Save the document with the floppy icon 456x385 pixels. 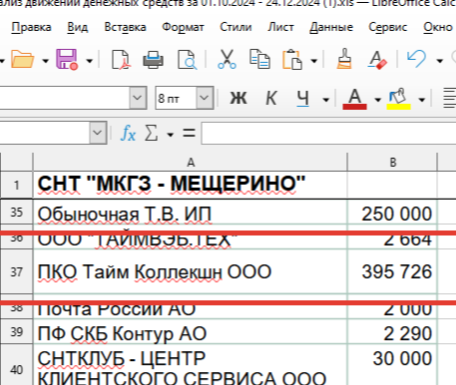pos(67,60)
